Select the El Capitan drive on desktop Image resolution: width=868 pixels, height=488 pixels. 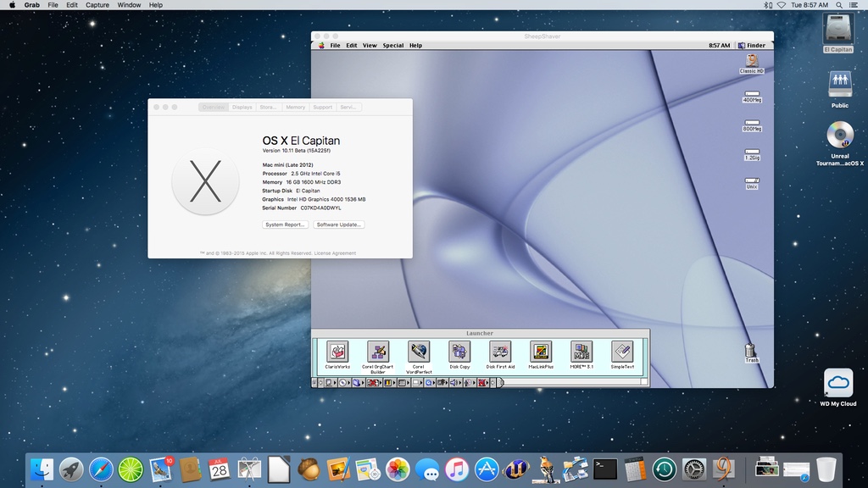(x=838, y=32)
